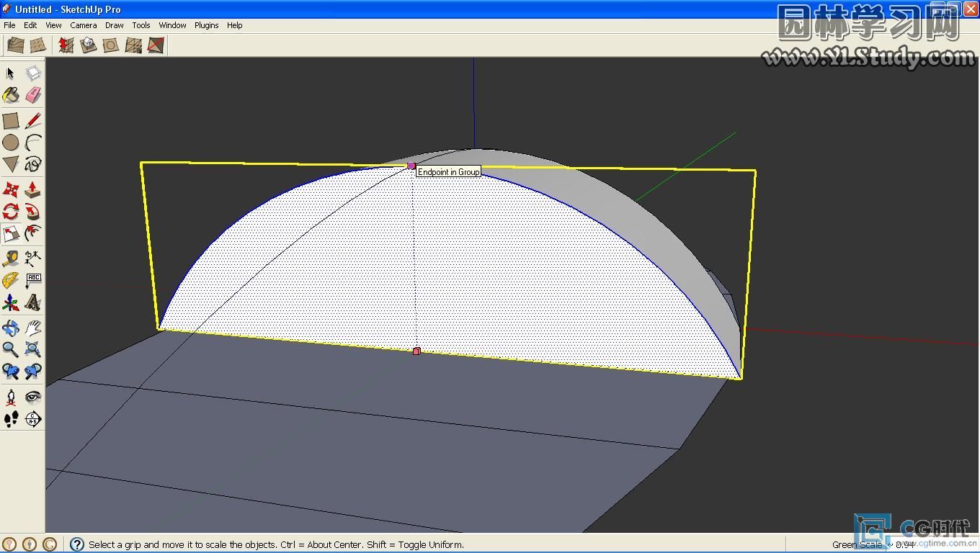This screenshot has width=980, height=553.
Task: Pick the Polygon triangle tool
Action: pyautogui.click(x=10, y=164)
